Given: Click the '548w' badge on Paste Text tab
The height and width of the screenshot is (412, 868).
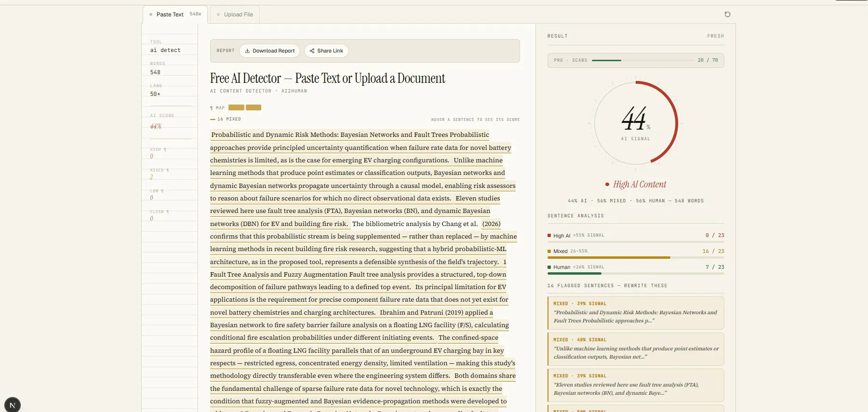Looking at the screenshot, I should pos(195,14).
